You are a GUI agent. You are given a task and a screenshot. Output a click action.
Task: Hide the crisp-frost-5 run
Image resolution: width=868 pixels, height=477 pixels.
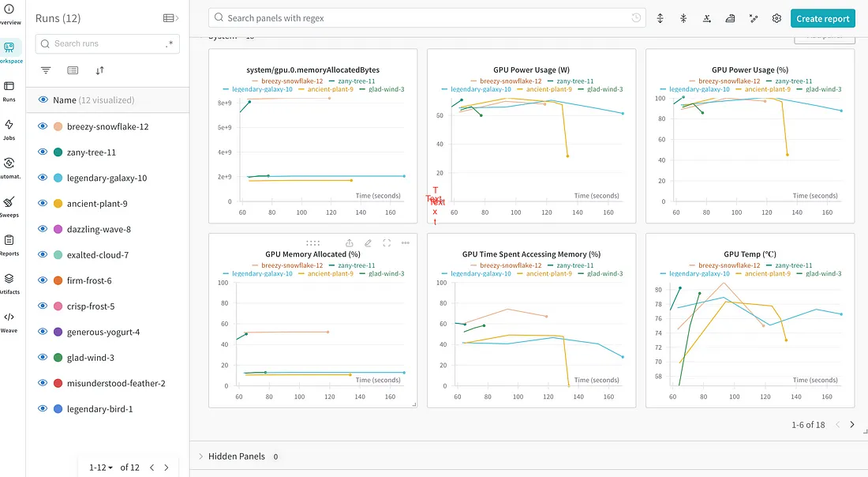point(43,306)
